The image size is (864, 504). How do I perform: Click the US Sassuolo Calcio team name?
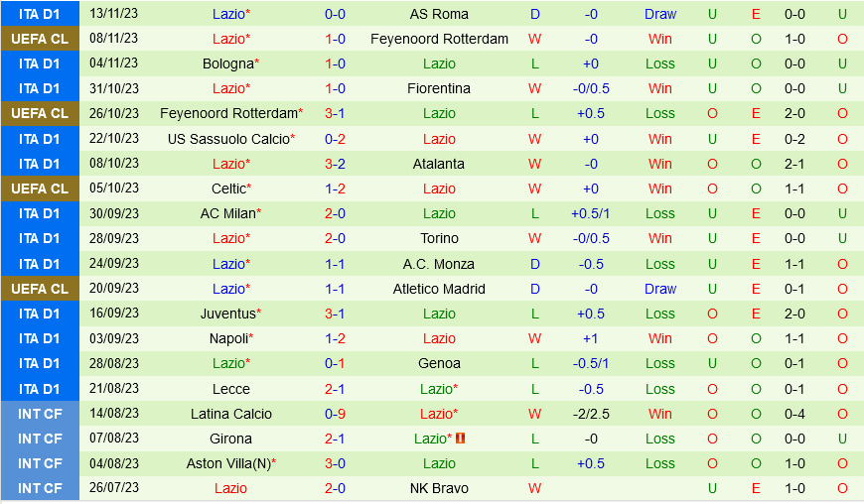pyautogui.click(x=230, y=139)
